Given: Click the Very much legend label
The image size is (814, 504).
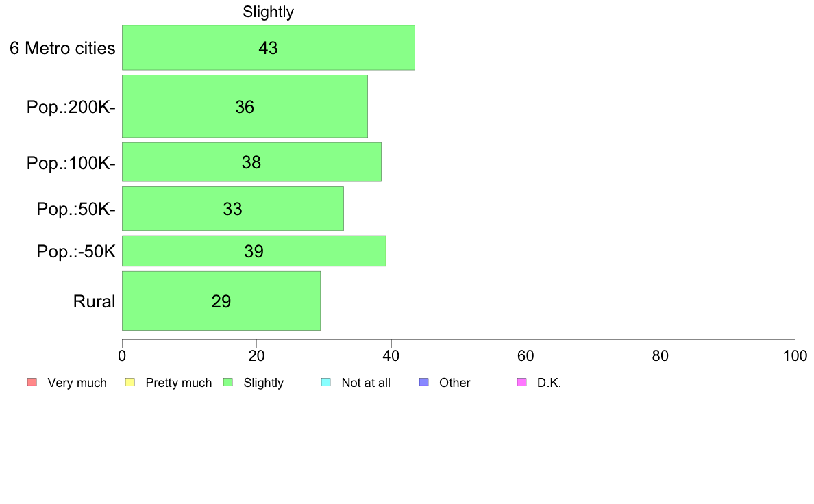Looking at the screenshot, I should (77, 383).
